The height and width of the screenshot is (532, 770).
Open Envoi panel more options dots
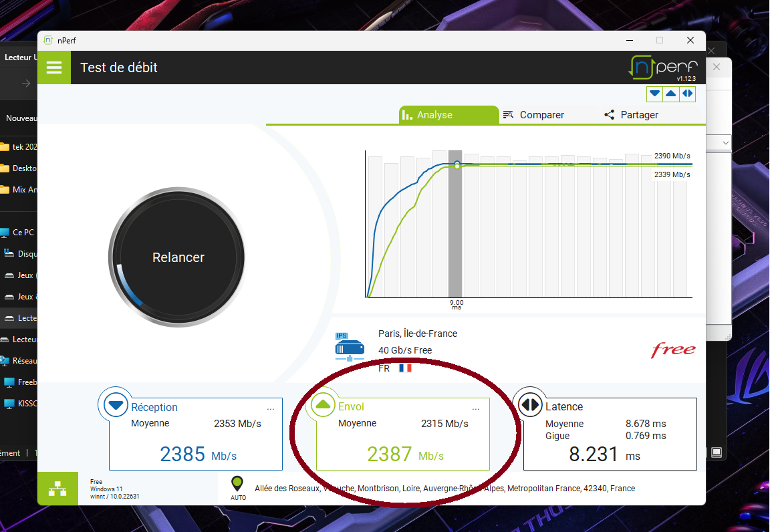(475, 409)
